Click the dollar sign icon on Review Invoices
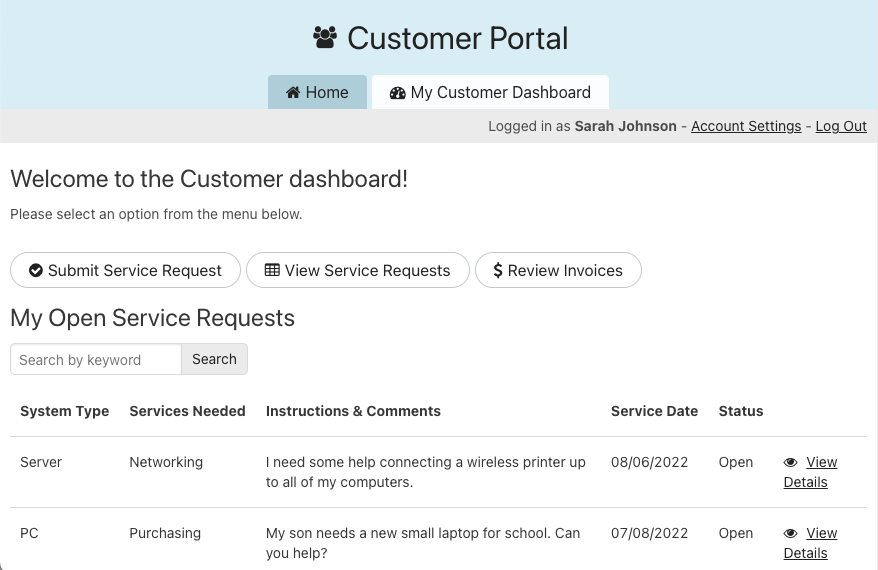 (x=498, y=271)
